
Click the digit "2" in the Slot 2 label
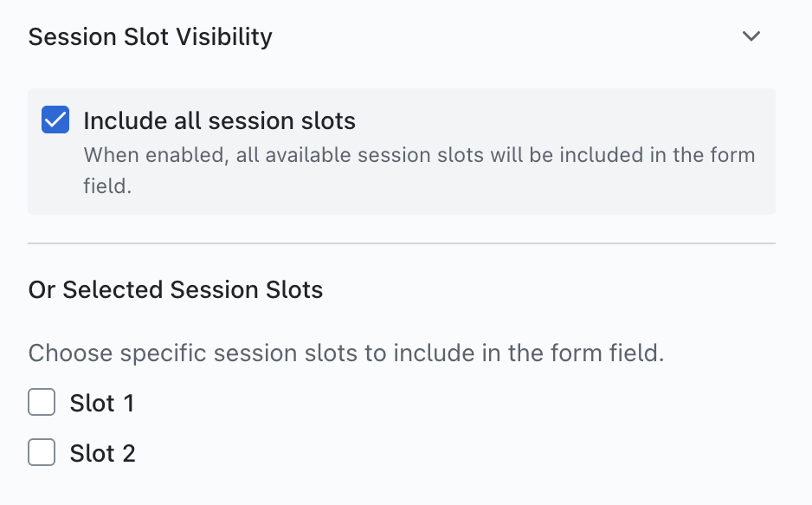(x=128, y=454)
